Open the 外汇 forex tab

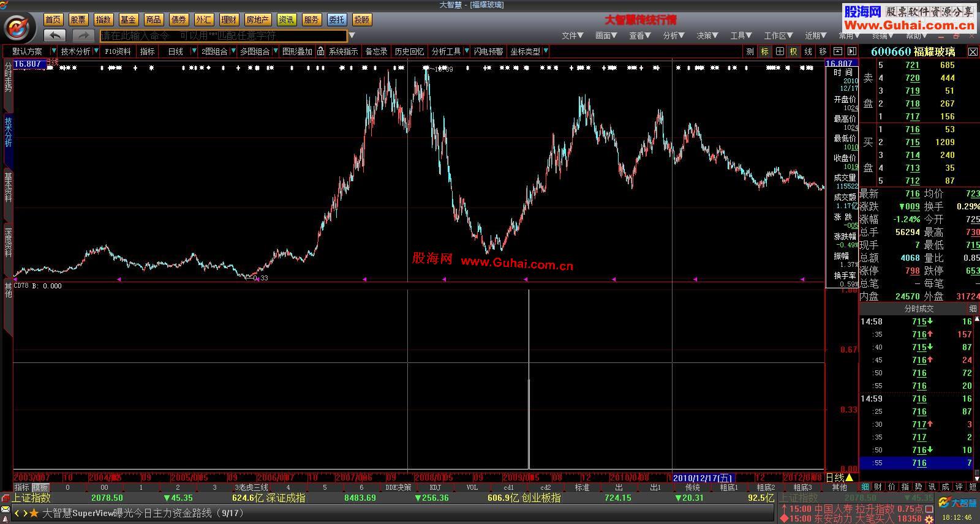coord(204,20)
